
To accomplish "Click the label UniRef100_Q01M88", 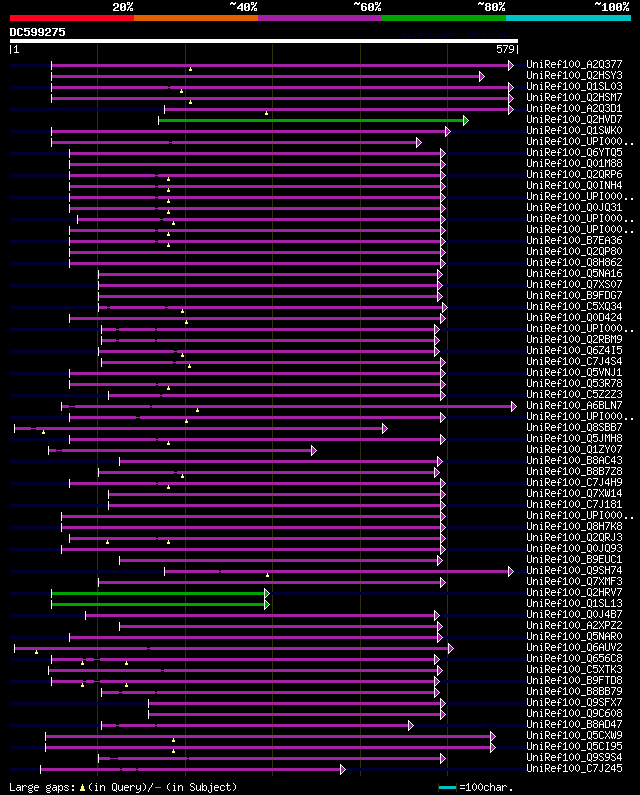I will (x=574, y=164).
